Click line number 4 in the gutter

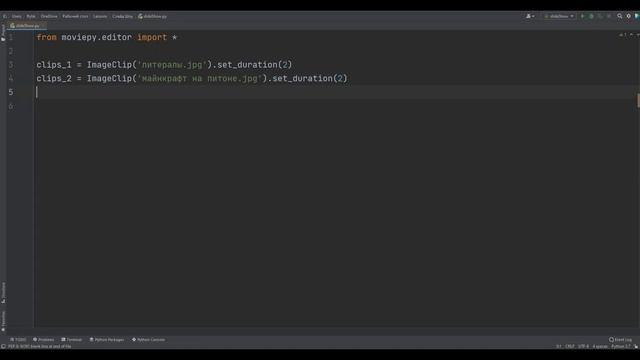point(11,78)
